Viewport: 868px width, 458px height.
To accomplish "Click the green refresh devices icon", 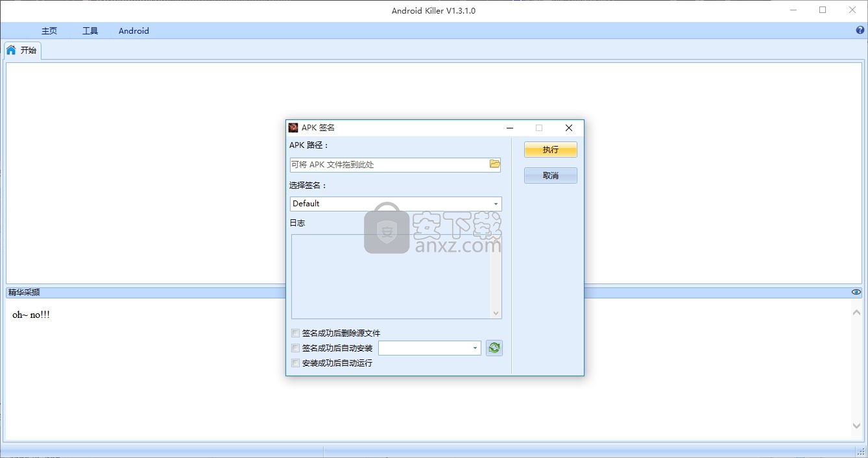I will pos(494,348).
